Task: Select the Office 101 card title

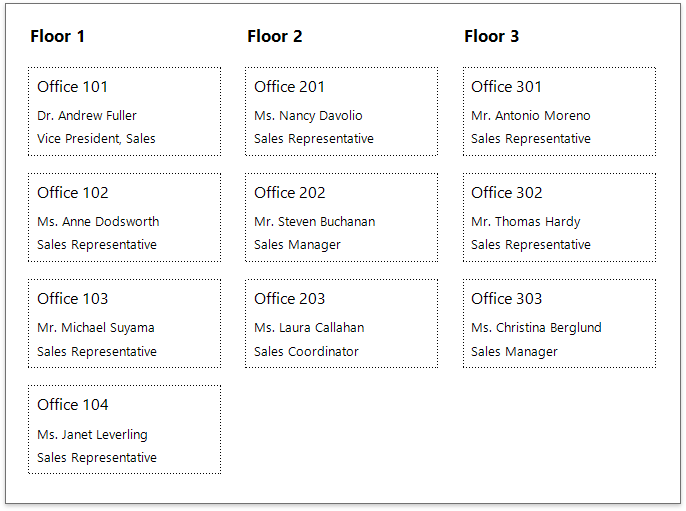Action: pos(73,87)
